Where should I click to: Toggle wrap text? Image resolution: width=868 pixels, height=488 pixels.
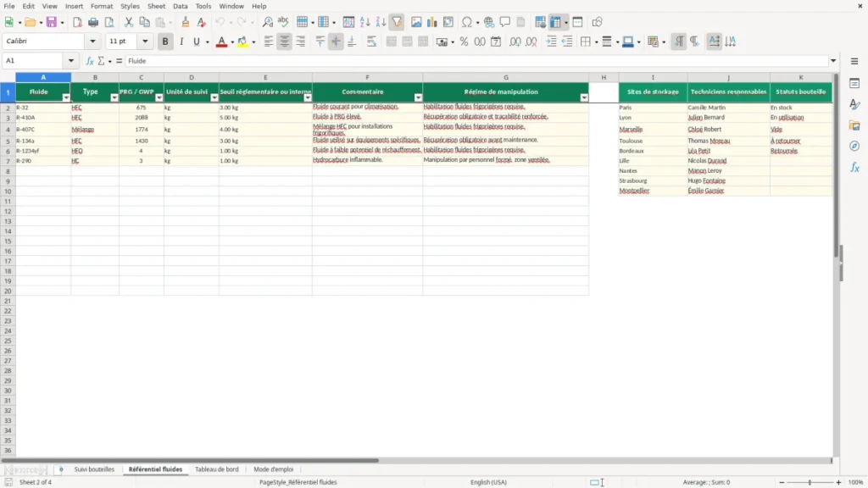click(x=371, y=42)
